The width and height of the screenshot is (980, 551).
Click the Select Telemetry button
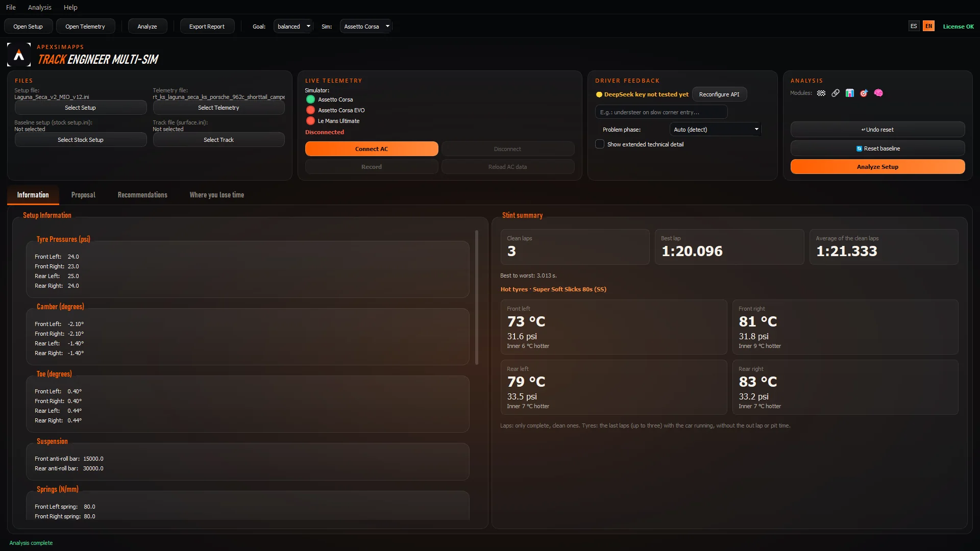pos(218,108)
